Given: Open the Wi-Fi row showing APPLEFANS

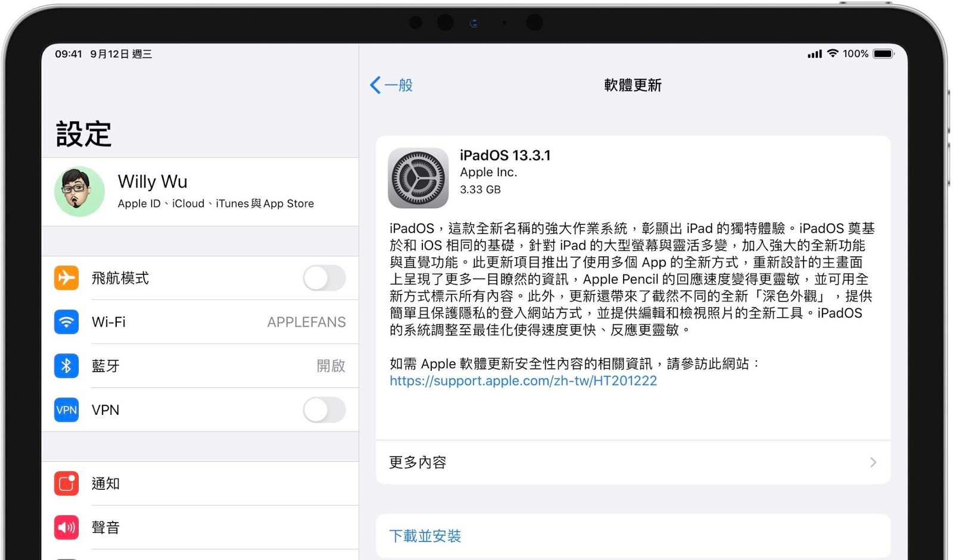Looking at the screenshot, I should [x=200, y=322].
